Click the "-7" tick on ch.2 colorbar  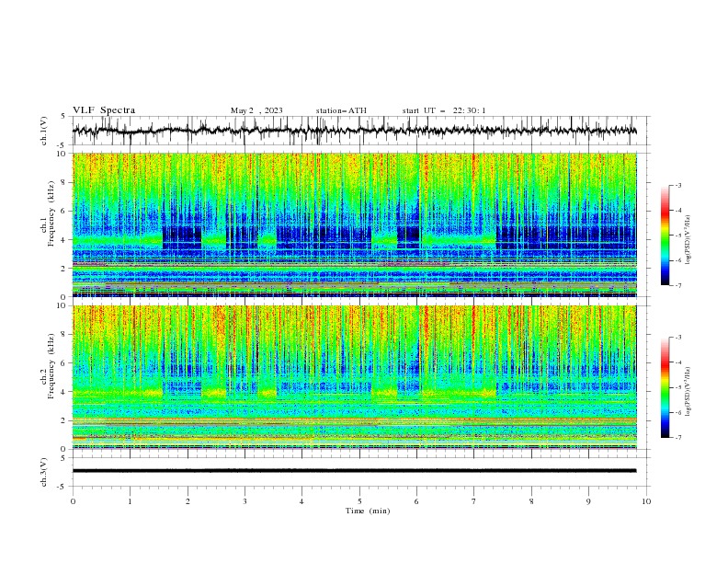point(678,438)
